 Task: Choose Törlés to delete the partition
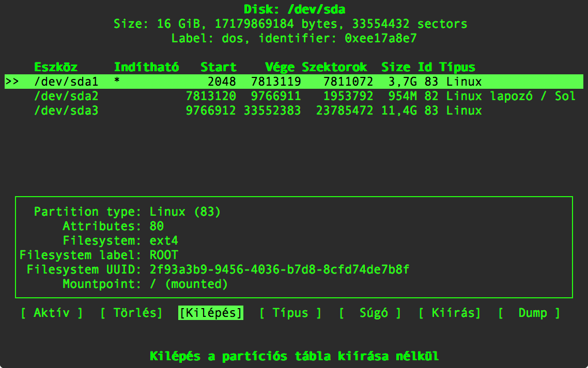131,313
